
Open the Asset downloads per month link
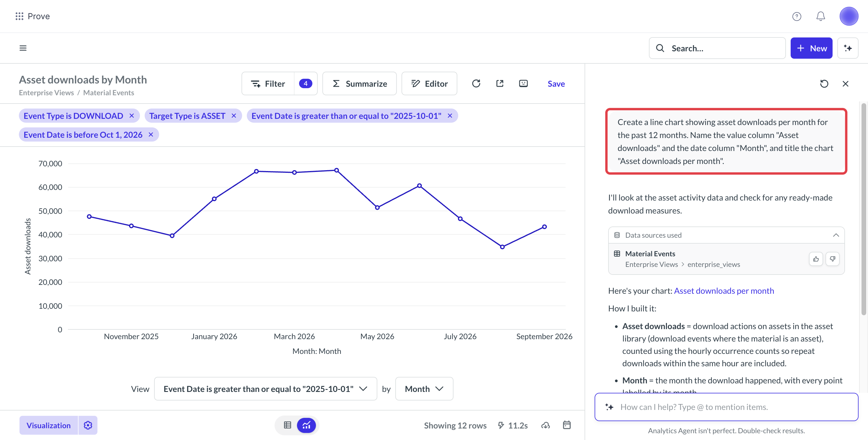[724, 290]
